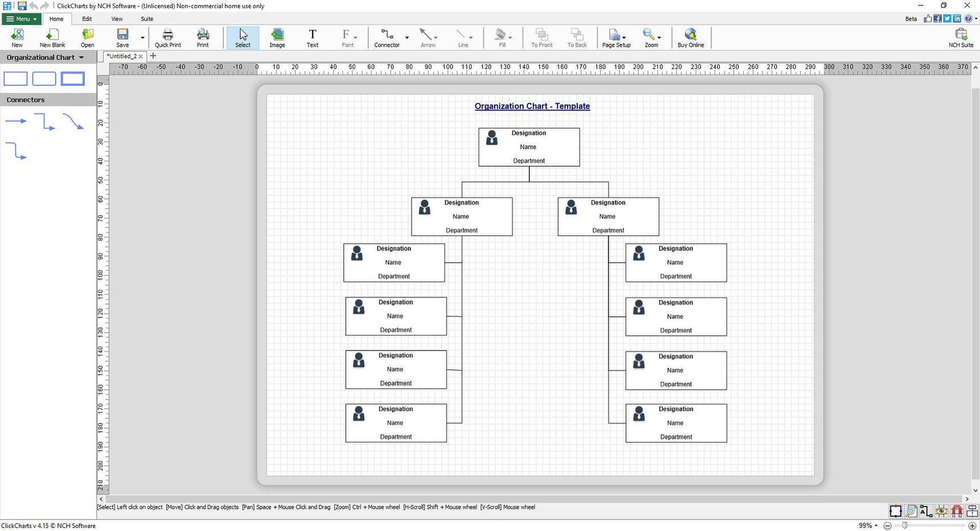Click Quick Print in the toolbar
Viewport: 980px width, 531px height.
pos(168,38)
